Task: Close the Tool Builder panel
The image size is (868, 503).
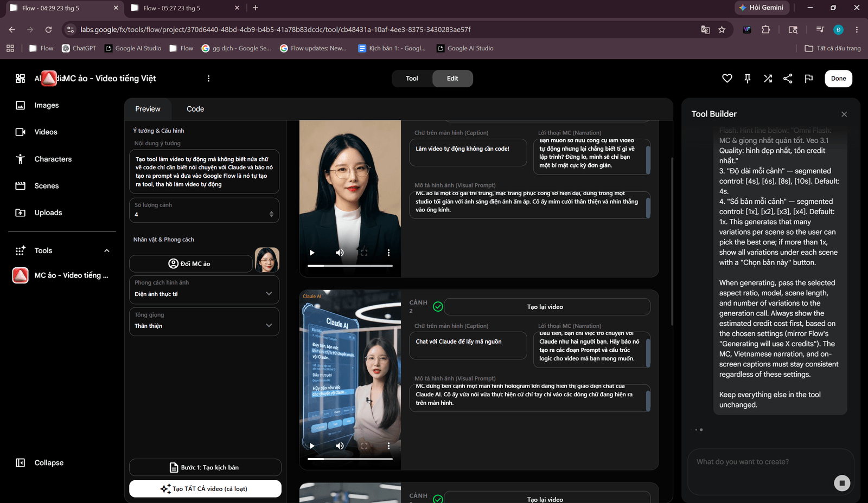Action: click(x=844, y=114)
